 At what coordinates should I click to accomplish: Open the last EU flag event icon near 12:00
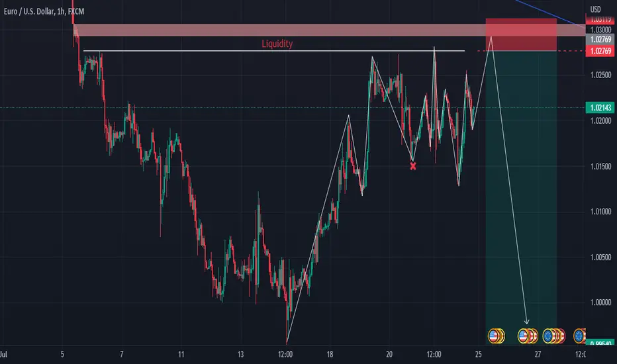point(580,336)
